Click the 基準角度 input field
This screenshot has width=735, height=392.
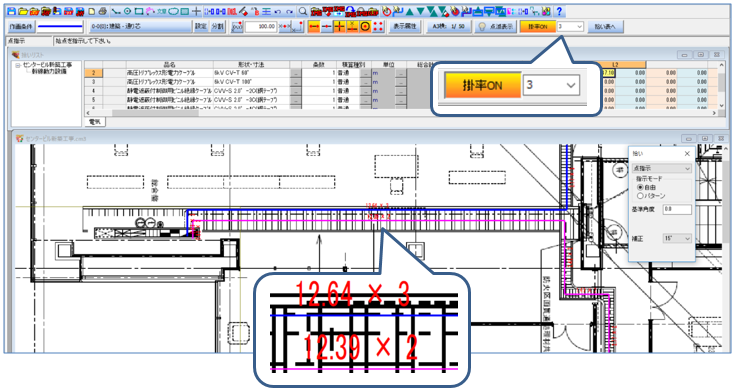(x=677, y=209)
